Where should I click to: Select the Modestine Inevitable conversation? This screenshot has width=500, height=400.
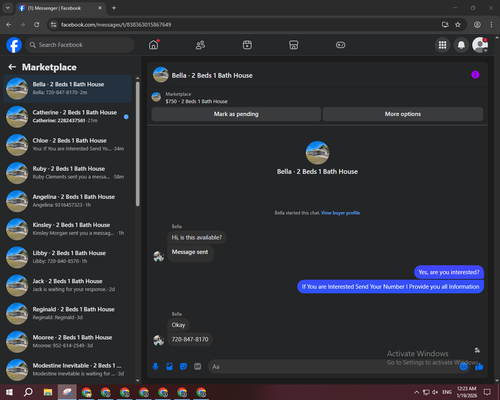[68, 370]
